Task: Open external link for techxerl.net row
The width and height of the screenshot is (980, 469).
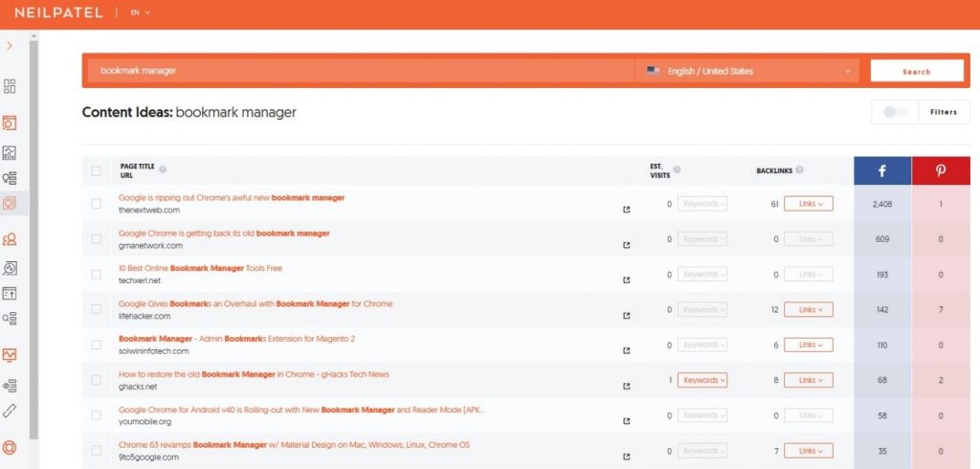Action: point(627,280)
